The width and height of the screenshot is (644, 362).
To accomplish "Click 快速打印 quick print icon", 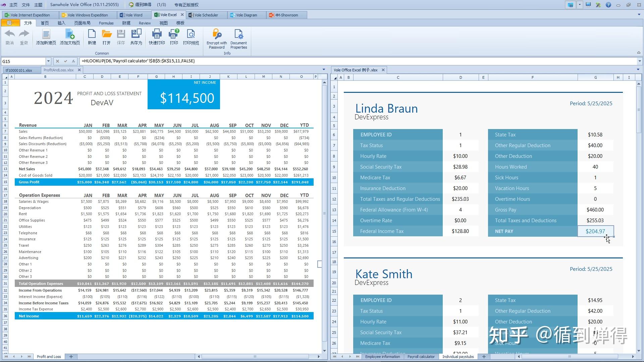I will click(157, 35).
